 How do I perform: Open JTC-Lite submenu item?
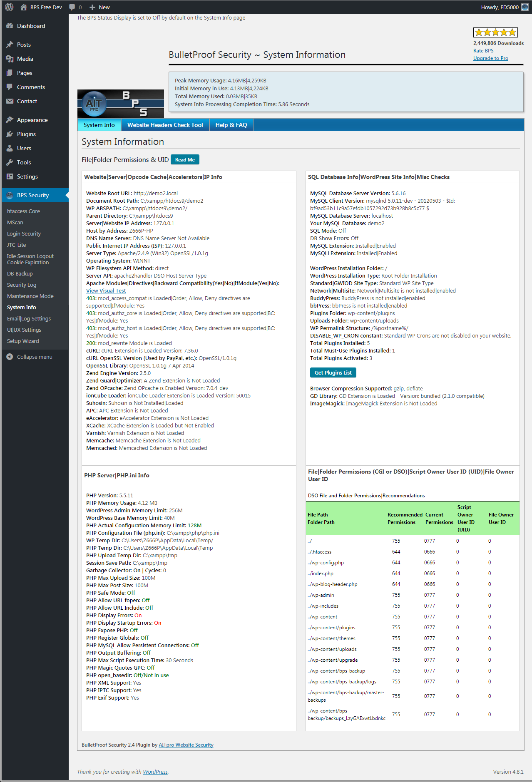16,245
